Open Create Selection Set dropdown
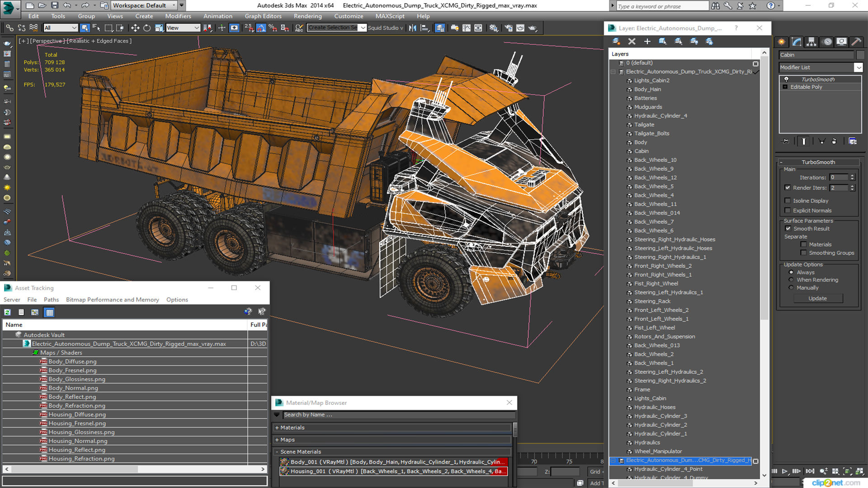The width and height of the screenshot is (868, 488). (363, 28)
